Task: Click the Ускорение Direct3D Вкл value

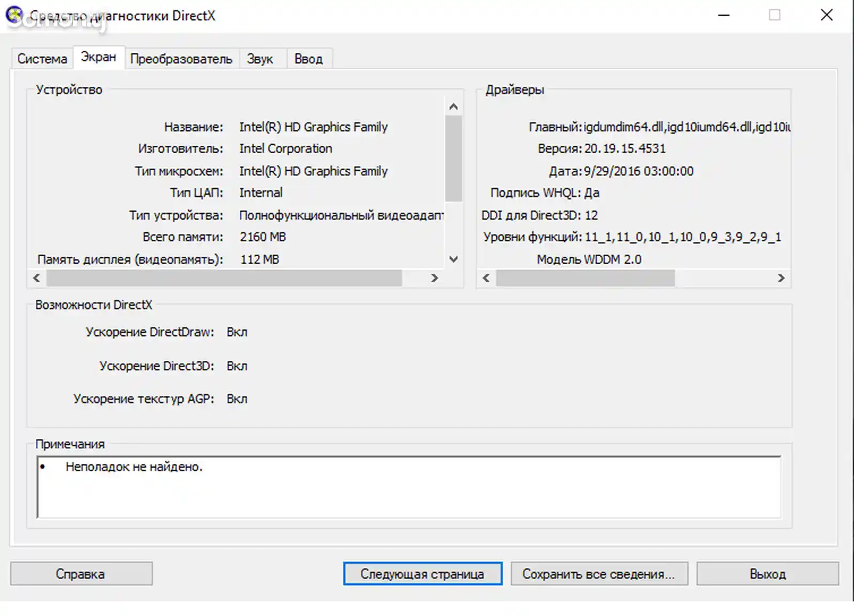Action: tap(237, 366)
